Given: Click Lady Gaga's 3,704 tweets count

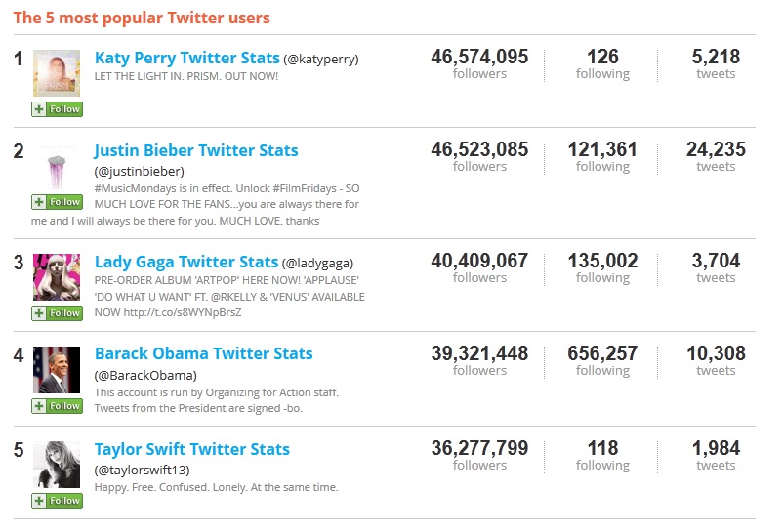Looking at the screenshot, I should click(716, 261).
